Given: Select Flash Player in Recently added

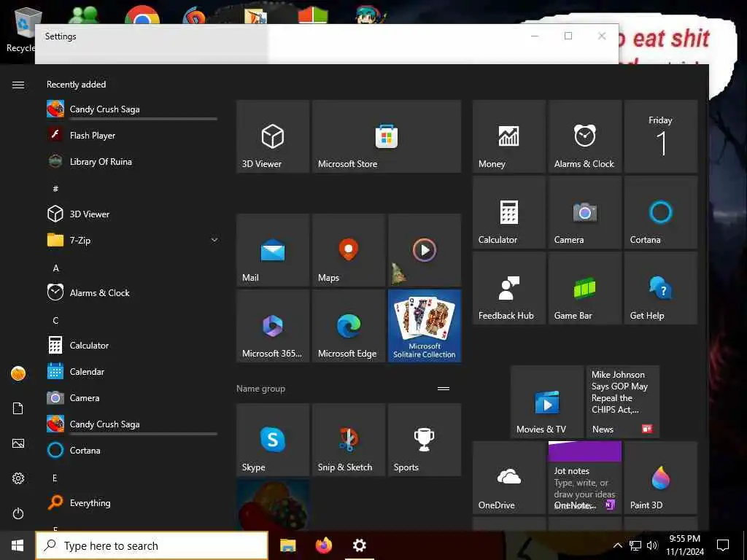Looking at the screenshot, I should 133,135.
